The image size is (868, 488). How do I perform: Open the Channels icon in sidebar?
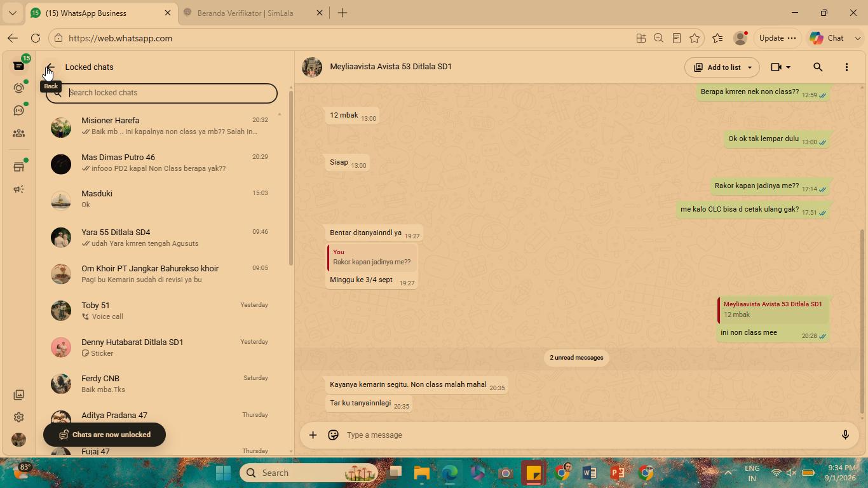[18, 111]
